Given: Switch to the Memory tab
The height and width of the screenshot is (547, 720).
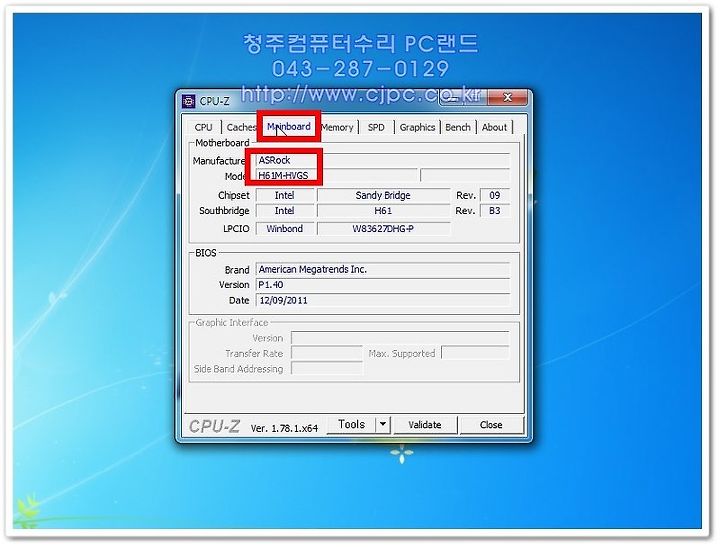Looking at the screenshot, I should click(x=338, y=127).
